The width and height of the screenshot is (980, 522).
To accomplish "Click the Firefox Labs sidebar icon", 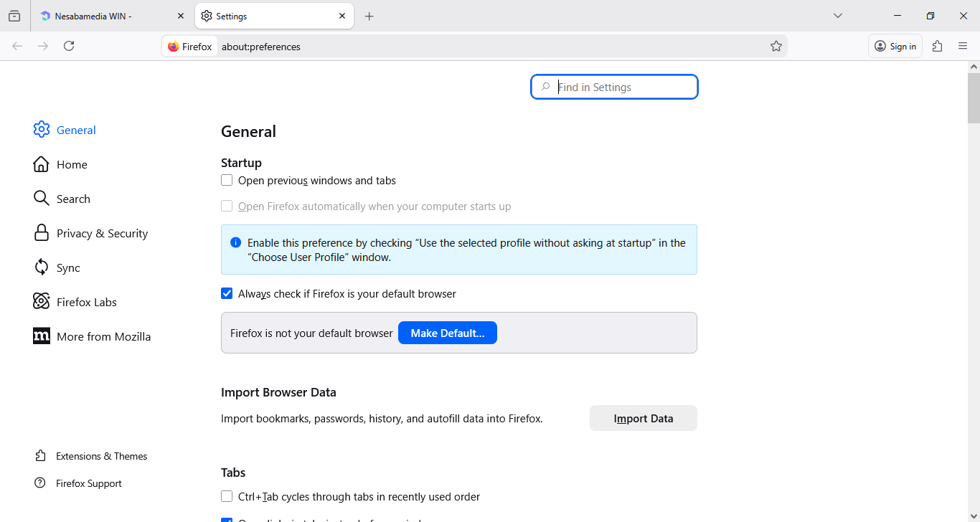I will pos(42,302).
